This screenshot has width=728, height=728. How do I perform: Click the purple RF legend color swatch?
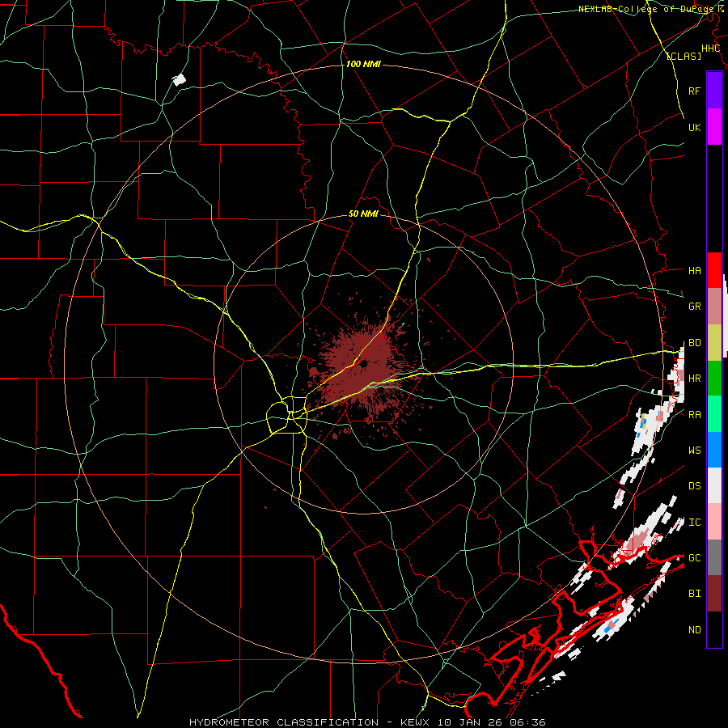[714, 91]
